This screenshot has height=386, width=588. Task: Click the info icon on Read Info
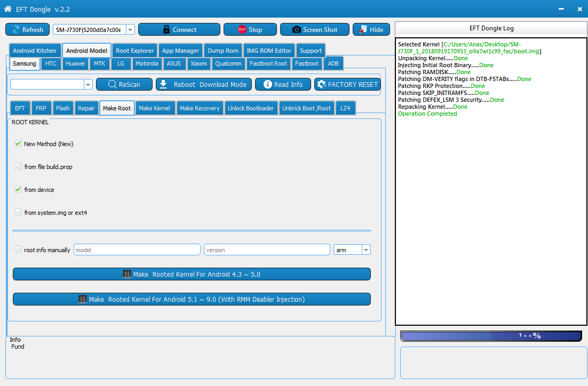(268, 84)
